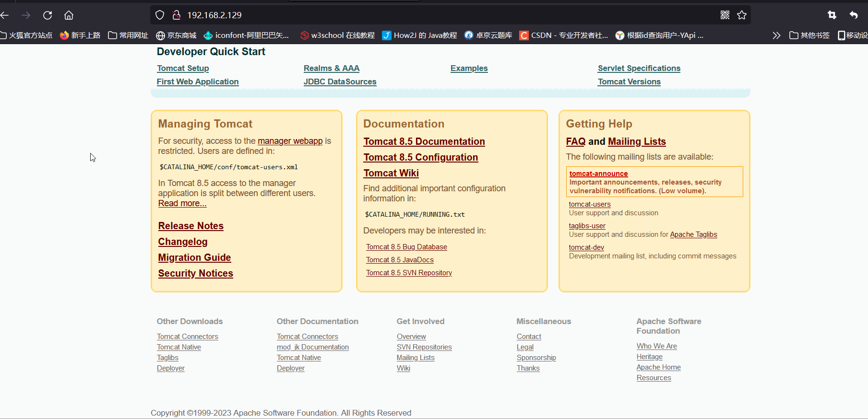The image size is (868, 419).
Task: Open mod_jk Documentation link
Action: pyautogui.click(x=313, y=347)
